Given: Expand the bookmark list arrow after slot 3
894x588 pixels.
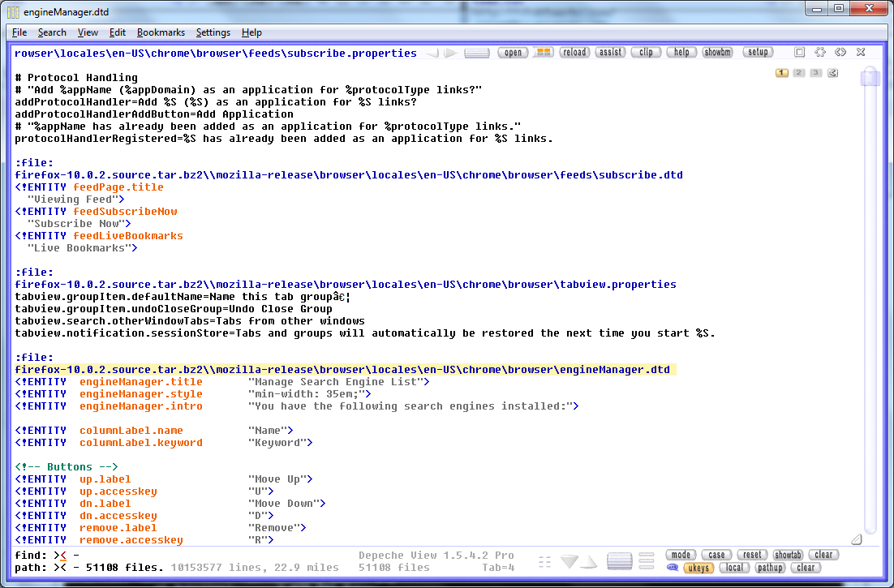Looking at the screenshot, I should pos(832,73).
